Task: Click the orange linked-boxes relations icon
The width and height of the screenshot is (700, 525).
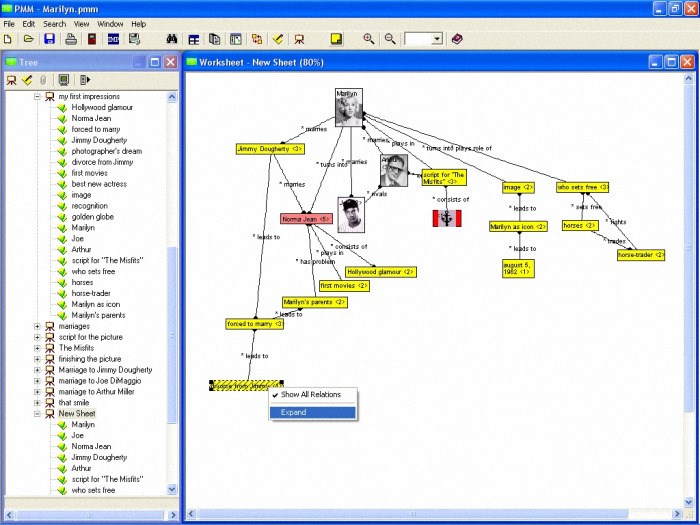Action: point(257,39)
